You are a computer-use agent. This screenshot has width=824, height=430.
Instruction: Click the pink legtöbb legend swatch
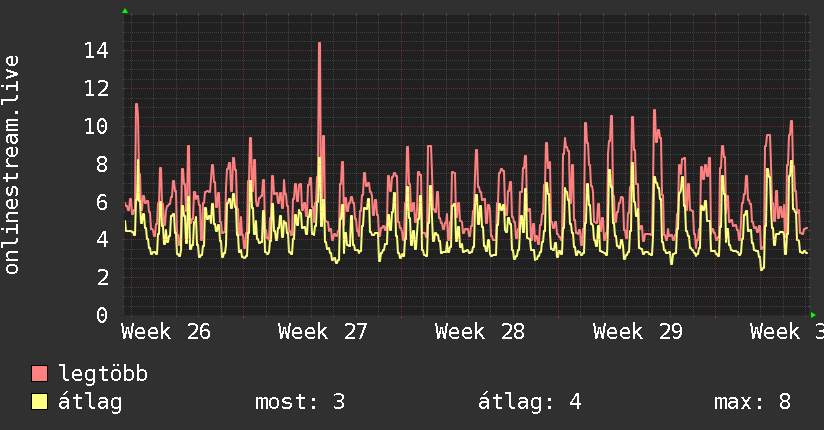tap(39, 374)
